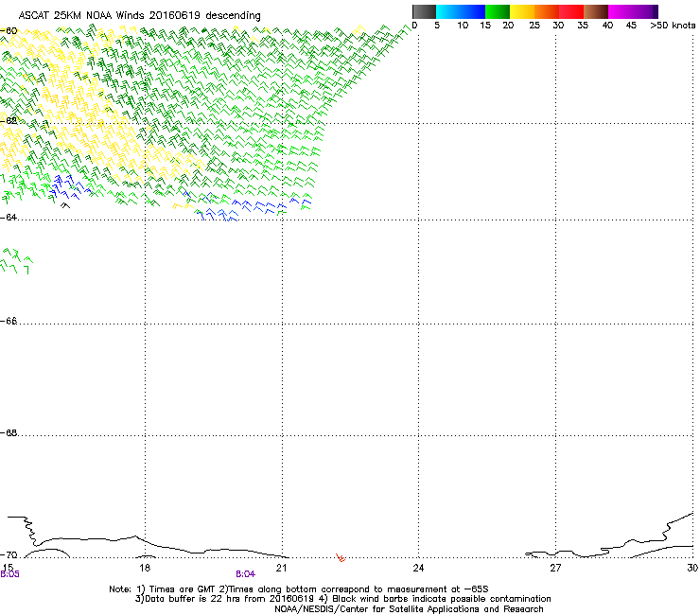Click the legend's '15' knots label
700x615 pixels.
click(x=485, y=26)
